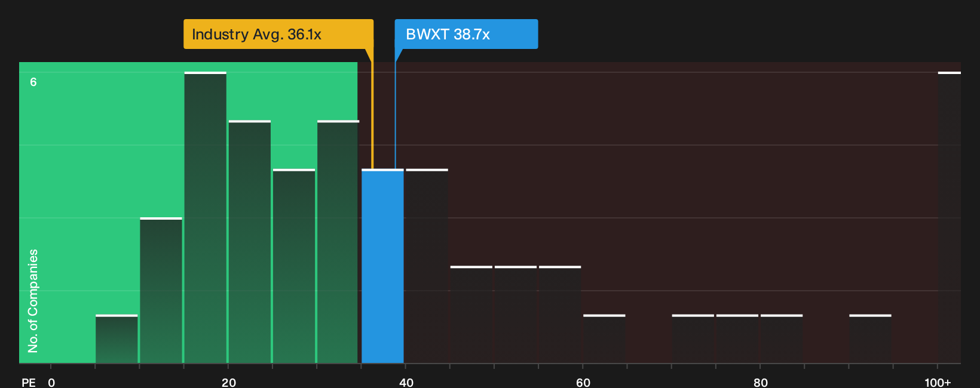Click the 75-80 PE histogram bar
Image resolution: width=980 pixels, height=388 pixels.
coord(737,339)
